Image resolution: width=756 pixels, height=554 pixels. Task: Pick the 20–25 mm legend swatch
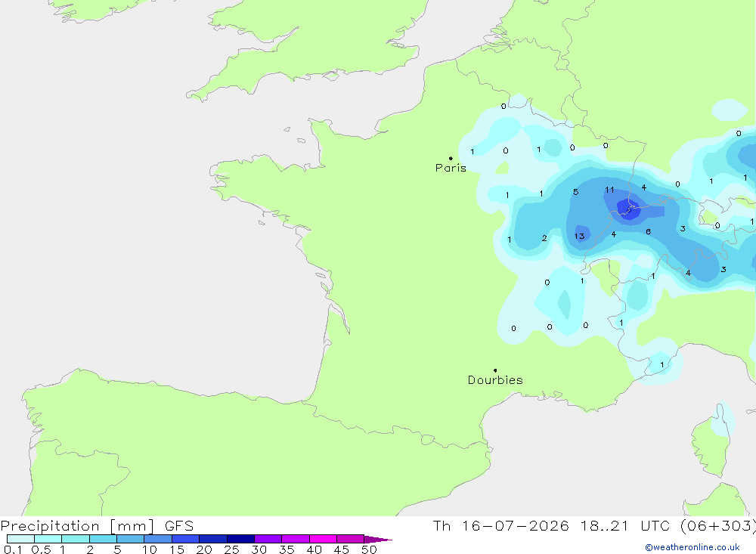pyautogui.click(x=212, y=539)
